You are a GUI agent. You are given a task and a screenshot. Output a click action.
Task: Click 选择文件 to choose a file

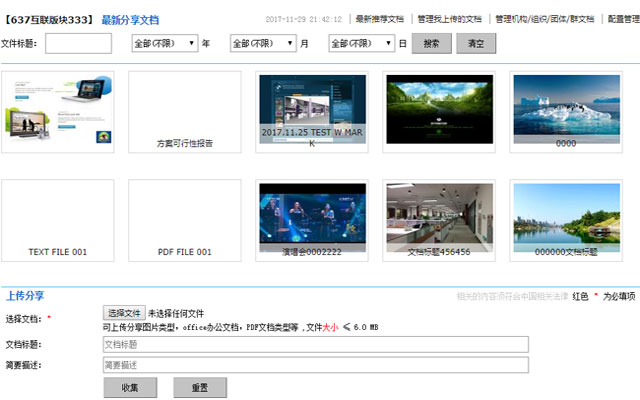[x=125, y=313]
